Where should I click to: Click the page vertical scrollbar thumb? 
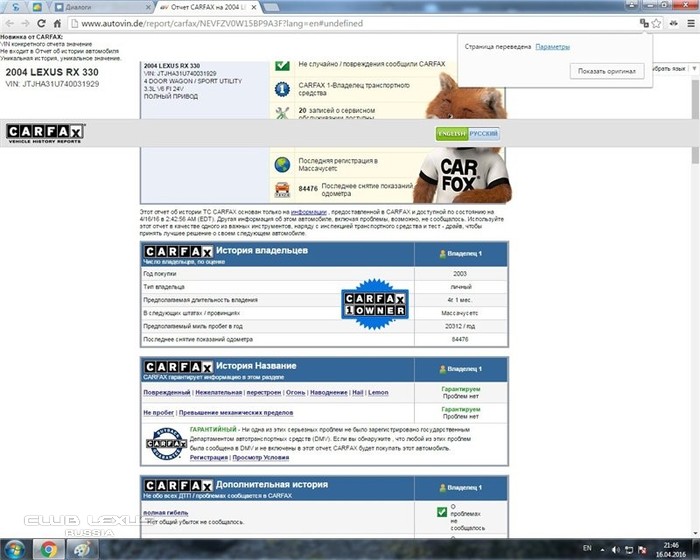coord(695,121)
